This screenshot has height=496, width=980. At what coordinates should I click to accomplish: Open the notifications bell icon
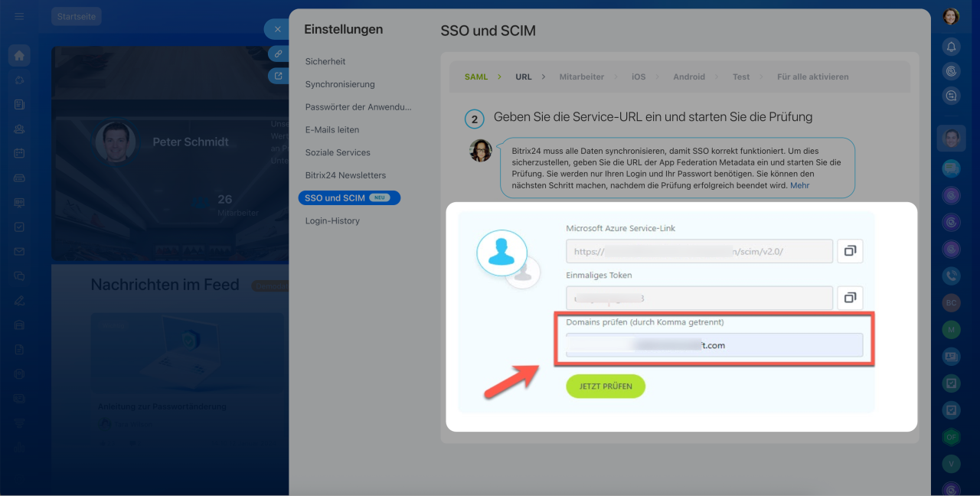tap(951, 47)
